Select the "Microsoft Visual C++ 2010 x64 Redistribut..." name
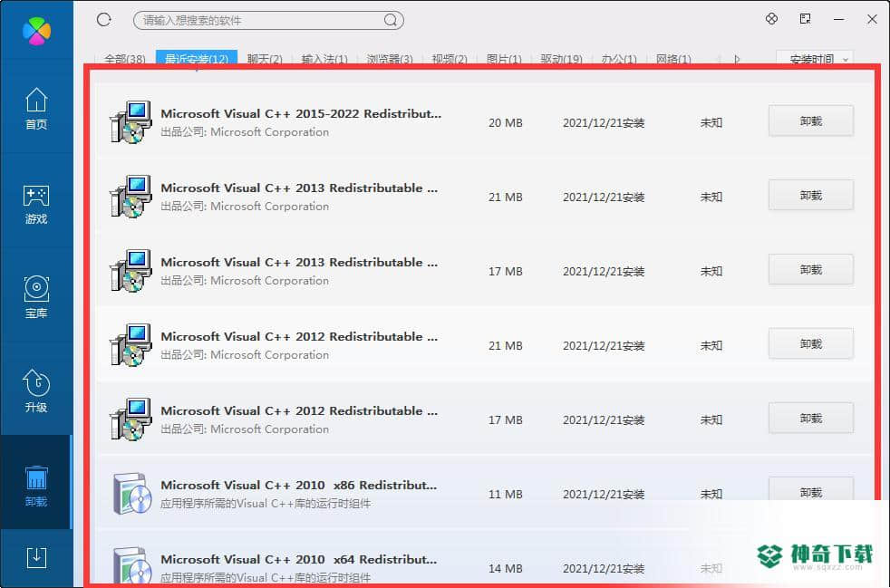Screen dimensions: 890x588 298,560
